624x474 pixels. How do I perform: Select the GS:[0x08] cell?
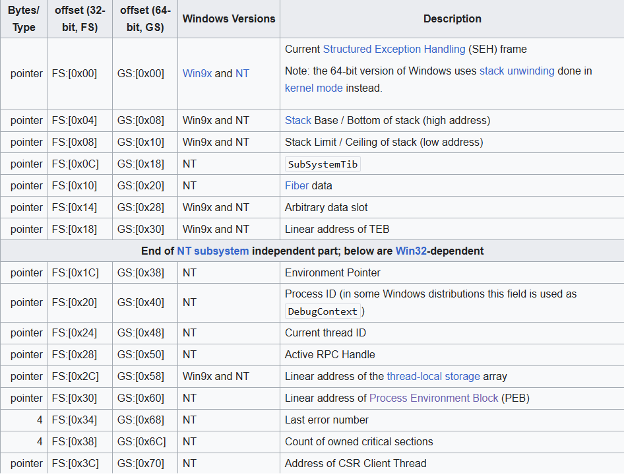tap(145, 120)
